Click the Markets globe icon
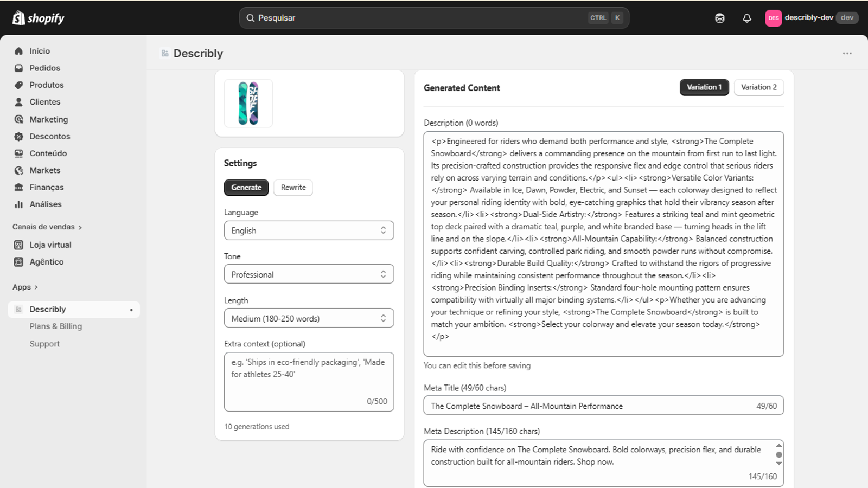Image resolution: width=868 pixels, height=488 pixels. (x=19, y=170)
